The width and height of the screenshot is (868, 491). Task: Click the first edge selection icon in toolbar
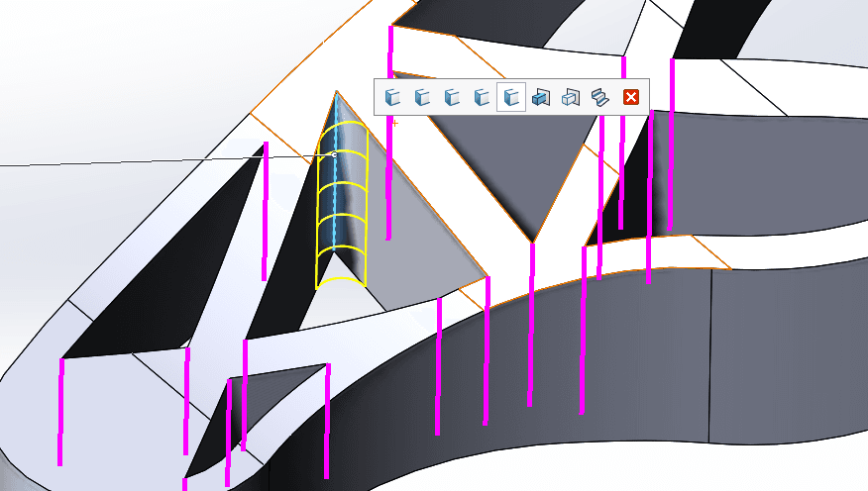[x=392, y=97]
